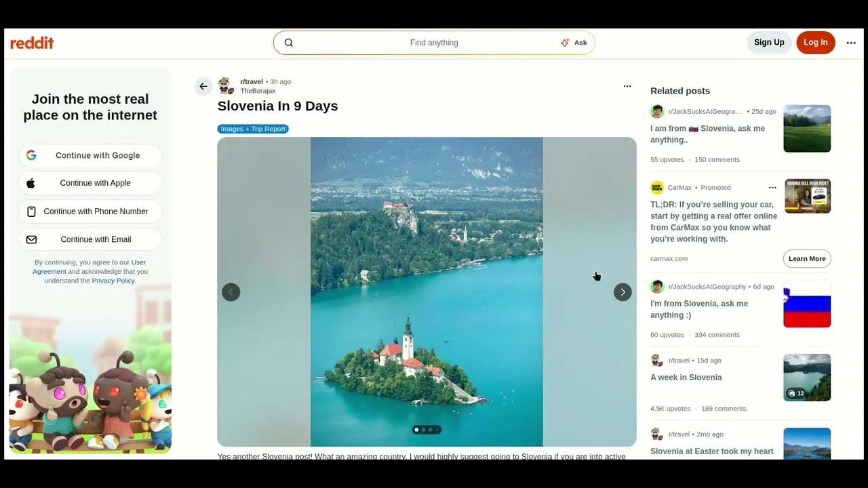The image size is (868, 488).
Task: Click the Sign Up button
Action: (769, 43)
